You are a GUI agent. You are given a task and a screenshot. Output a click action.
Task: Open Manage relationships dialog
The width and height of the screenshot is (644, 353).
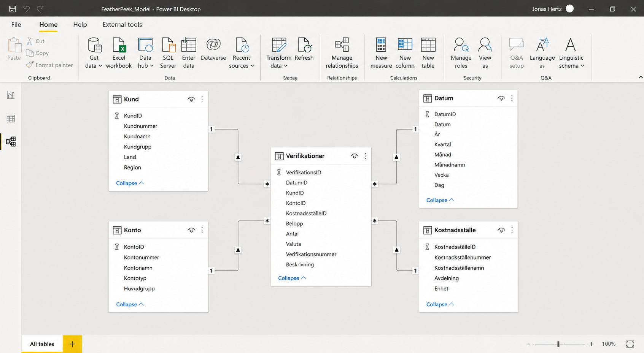[342, 53]
